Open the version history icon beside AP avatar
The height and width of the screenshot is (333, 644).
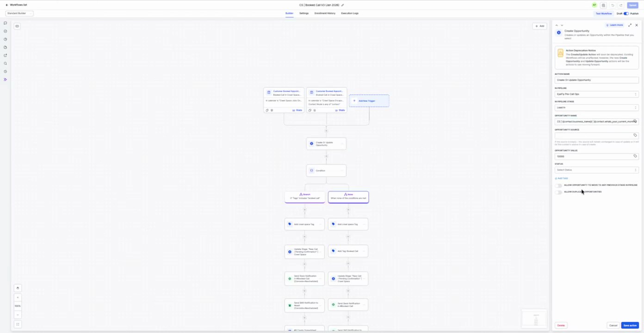pos(604,6)
